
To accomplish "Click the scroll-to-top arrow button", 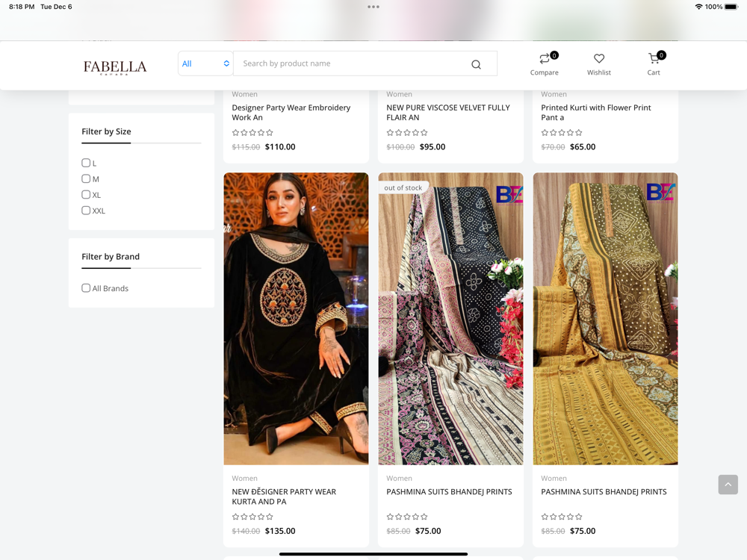I will pyautogui.click(x=728, y=485).
